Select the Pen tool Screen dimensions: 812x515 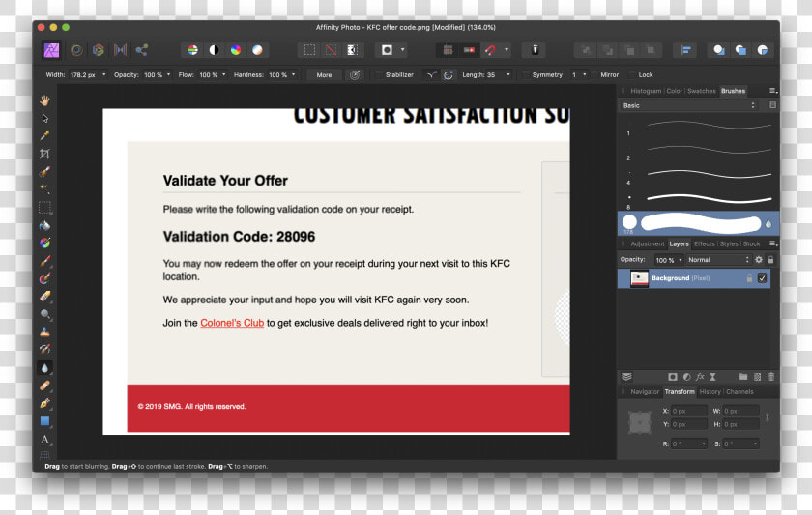(45, 403)
